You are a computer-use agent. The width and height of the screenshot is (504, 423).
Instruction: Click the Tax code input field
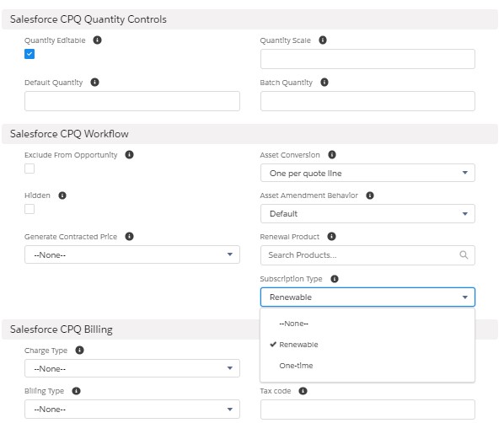point(367,410)
